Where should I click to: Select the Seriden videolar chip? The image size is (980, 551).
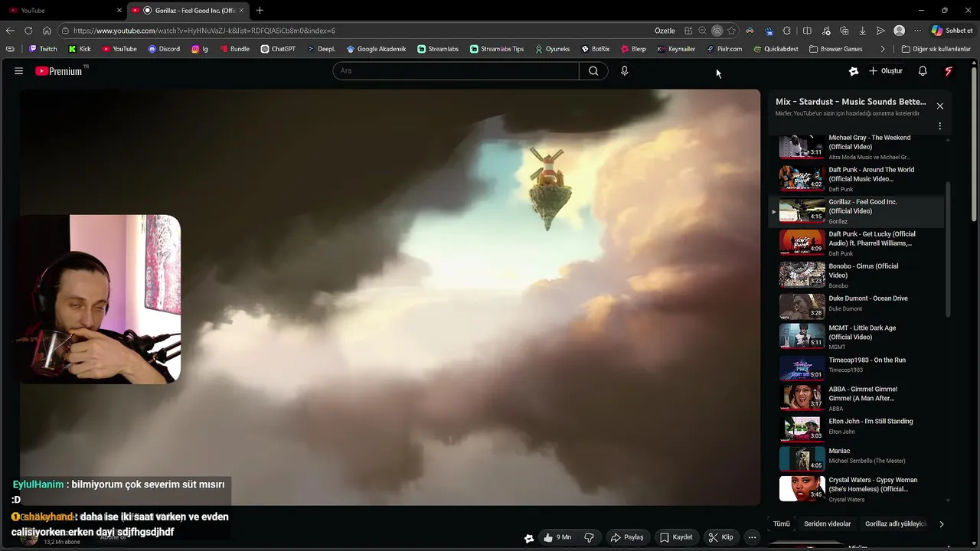click(x=827, y=524)
